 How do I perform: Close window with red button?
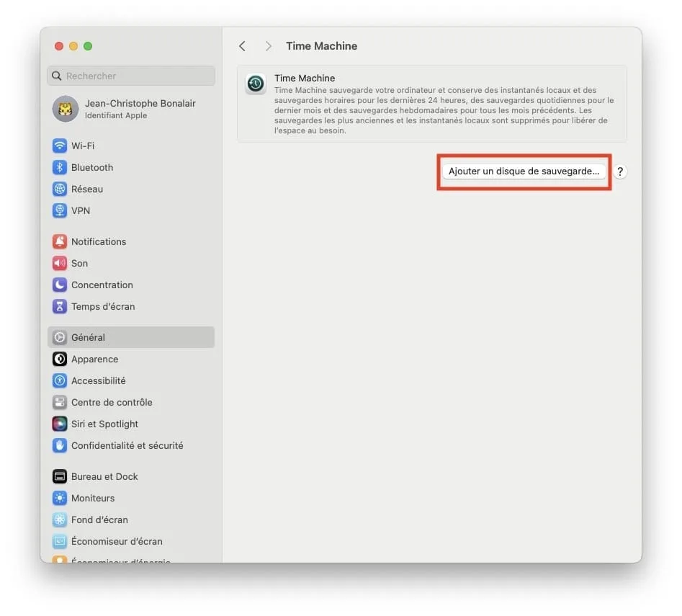tap(59, 46)
